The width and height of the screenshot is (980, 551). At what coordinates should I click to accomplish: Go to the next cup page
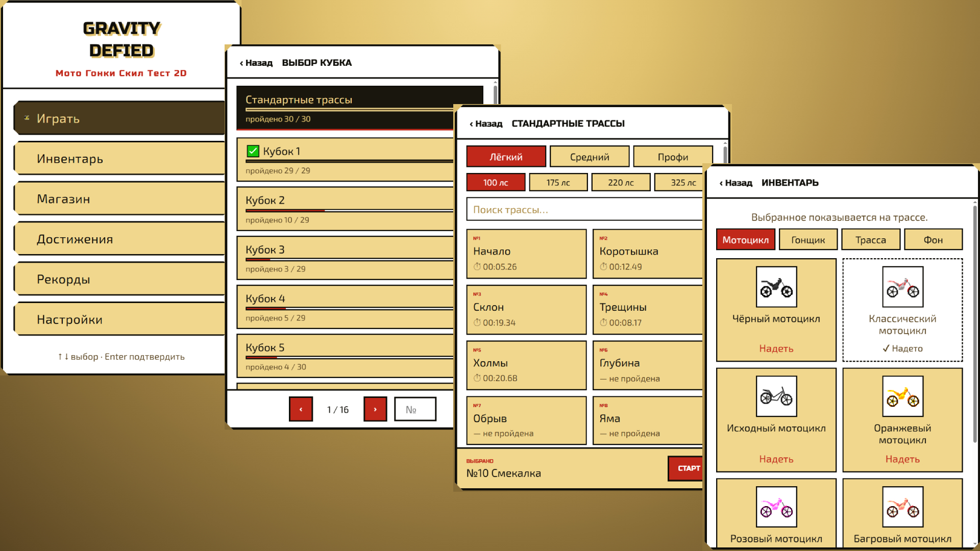(375, 409)
